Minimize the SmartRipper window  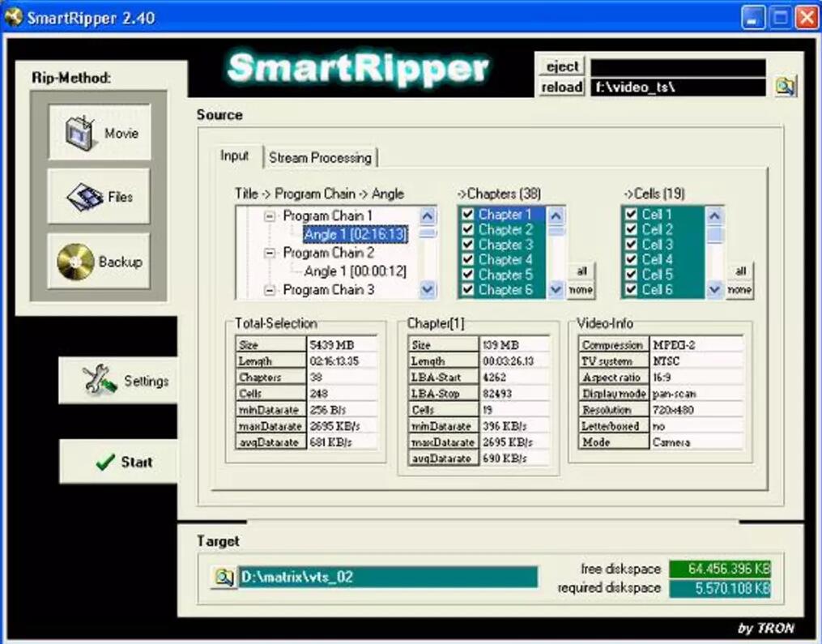pyautogui.click(x=753, y=18)
